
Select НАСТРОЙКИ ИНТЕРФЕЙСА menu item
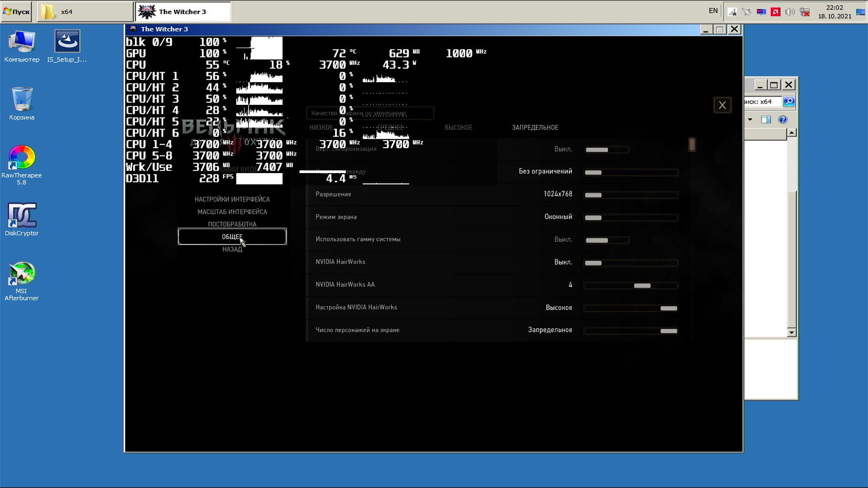232,199
